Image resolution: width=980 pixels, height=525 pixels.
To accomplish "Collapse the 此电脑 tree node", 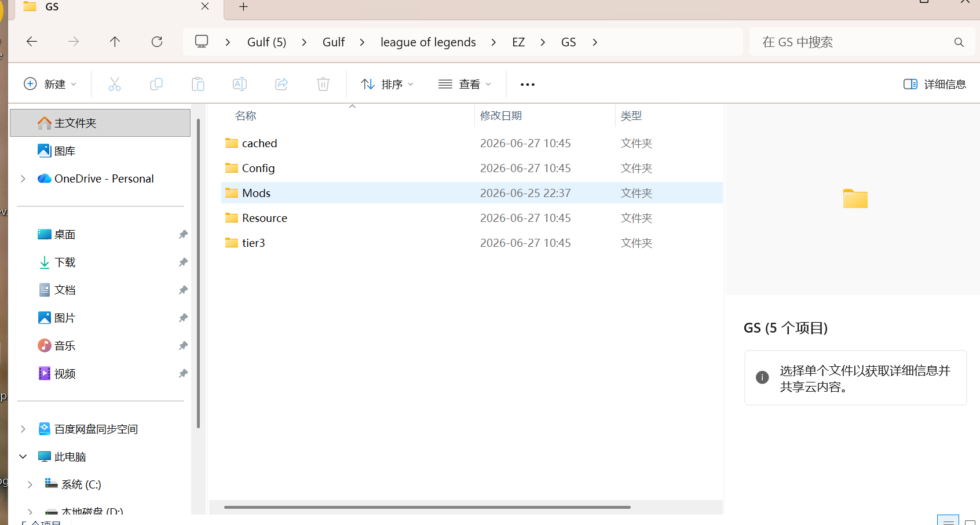I will (23, 457).
